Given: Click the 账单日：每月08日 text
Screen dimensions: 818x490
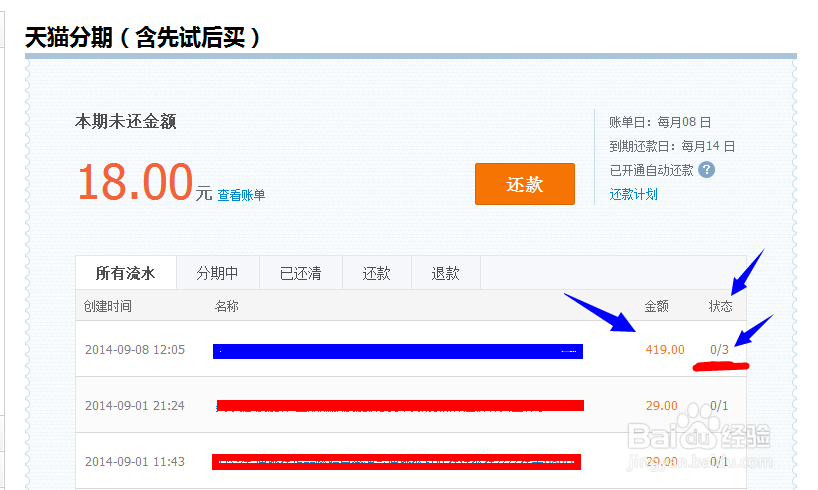Looking at the screenshot, I should pyautogui.click(x=660, y=122).
